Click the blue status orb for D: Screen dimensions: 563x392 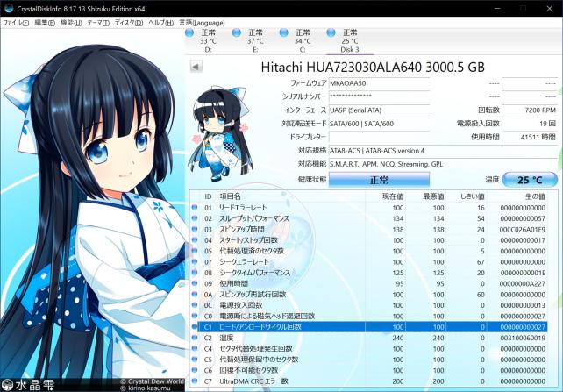pos(189,33)
